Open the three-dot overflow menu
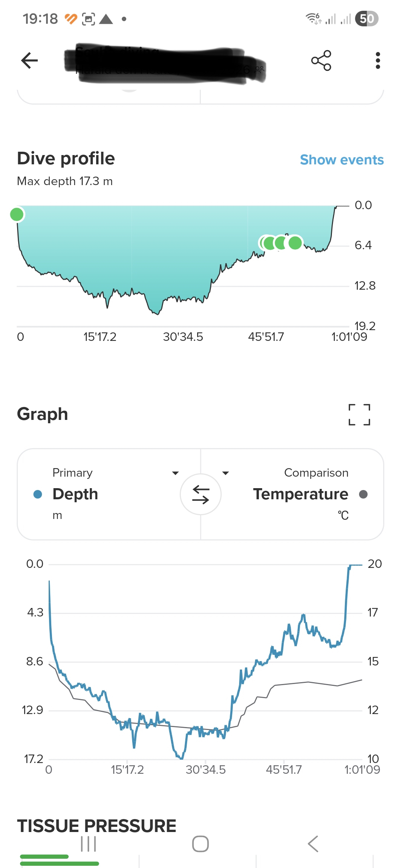The image size is (401, 868). coord(378,60)
